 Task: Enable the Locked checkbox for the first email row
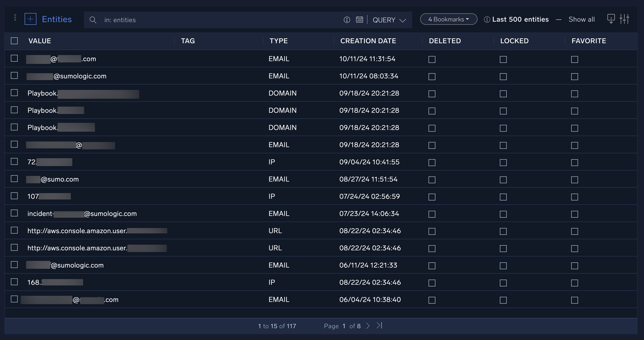pos(503,59)
